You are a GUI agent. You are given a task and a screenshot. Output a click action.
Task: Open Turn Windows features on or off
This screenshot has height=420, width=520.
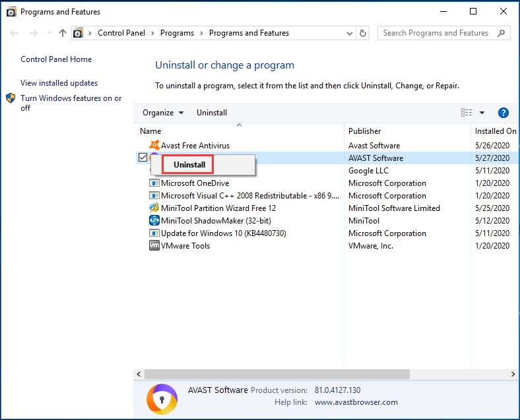tap(71, 103)
